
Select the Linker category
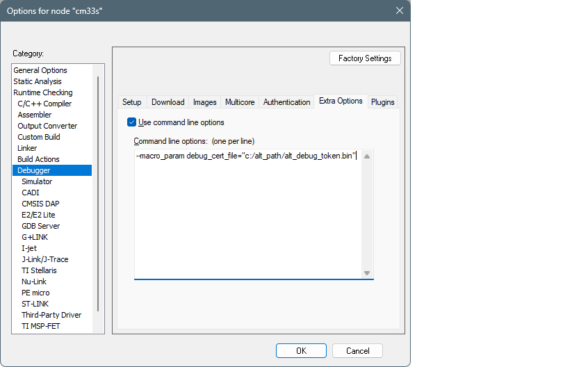pos(27,148)
